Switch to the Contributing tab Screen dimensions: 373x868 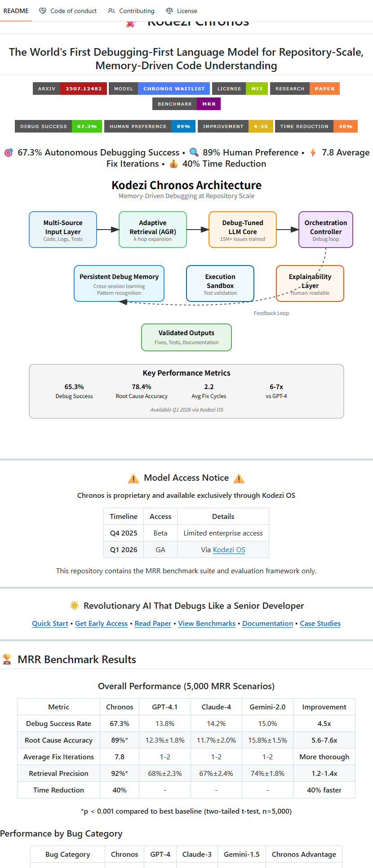point(131,11)
